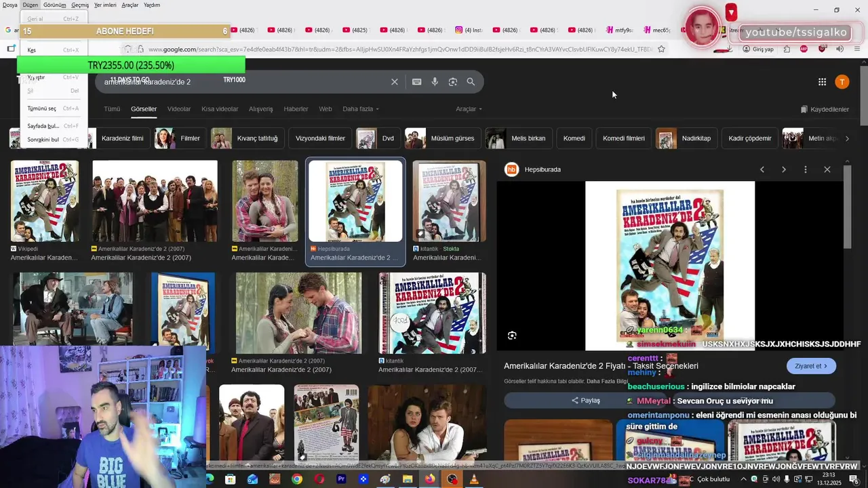This screenshot has width=868, height=488.
Task: Start voice search with the microphone icon
Action: coord(435,81)
